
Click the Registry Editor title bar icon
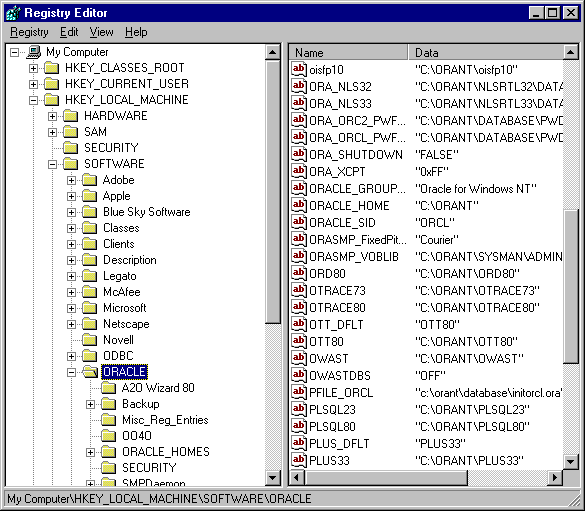[13, 13]
